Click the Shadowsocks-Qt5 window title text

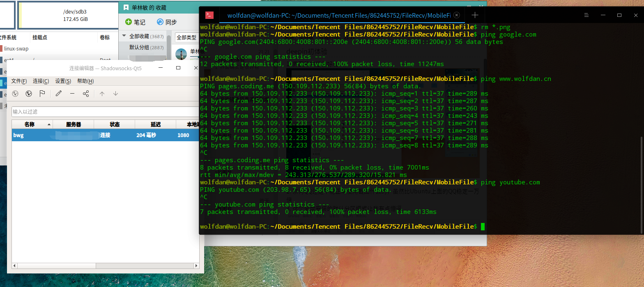tap(106, 68)
